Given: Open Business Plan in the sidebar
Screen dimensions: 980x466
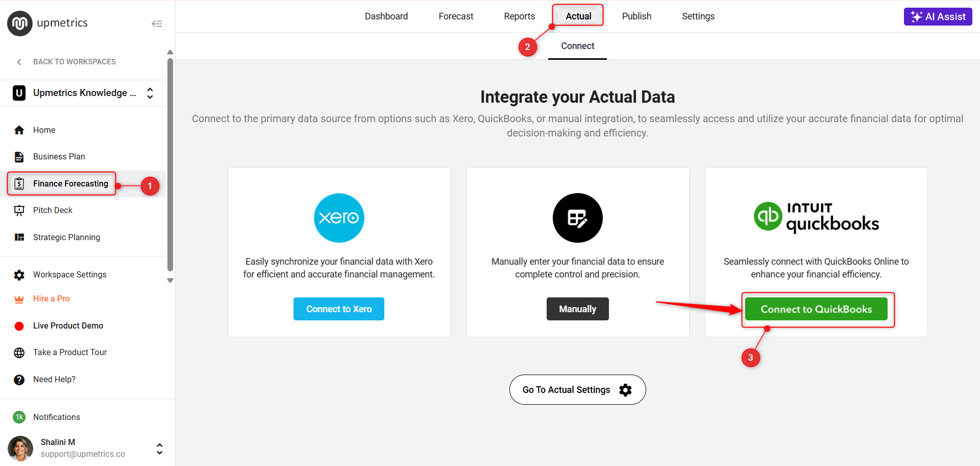Looking at the screenshot, I should point(83,157).
